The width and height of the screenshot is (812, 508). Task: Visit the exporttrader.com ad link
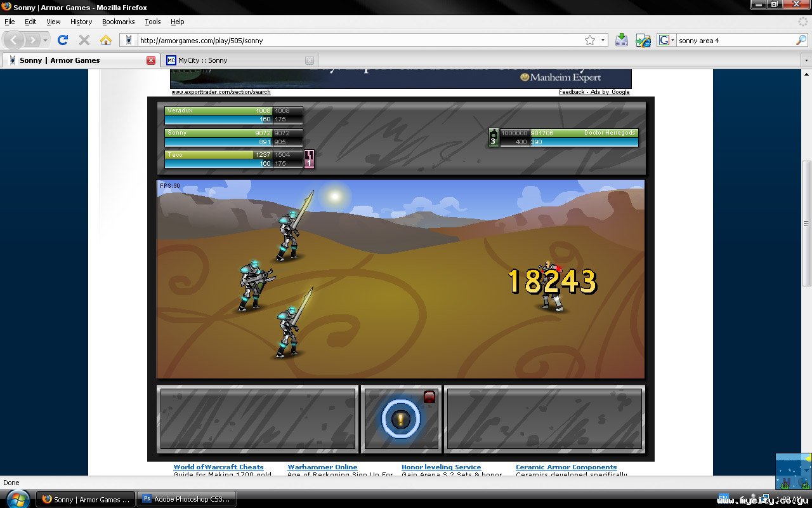coord(221,92)
